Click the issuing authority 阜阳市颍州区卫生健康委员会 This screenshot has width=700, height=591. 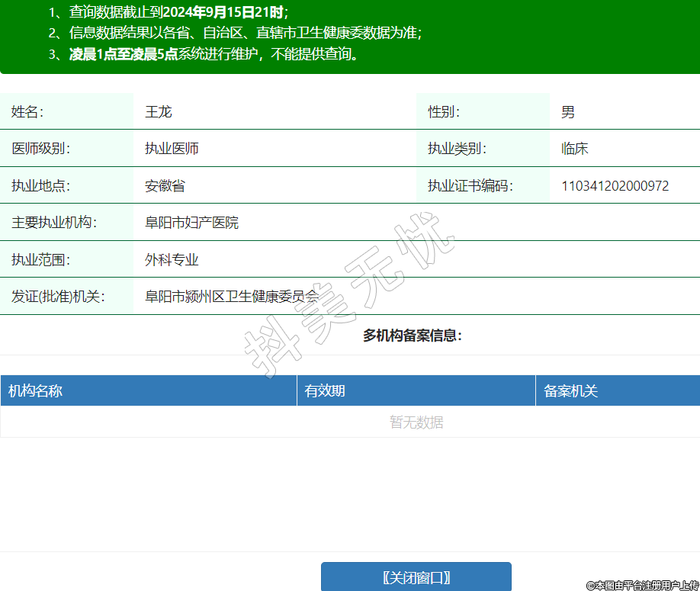pos(232,297)
